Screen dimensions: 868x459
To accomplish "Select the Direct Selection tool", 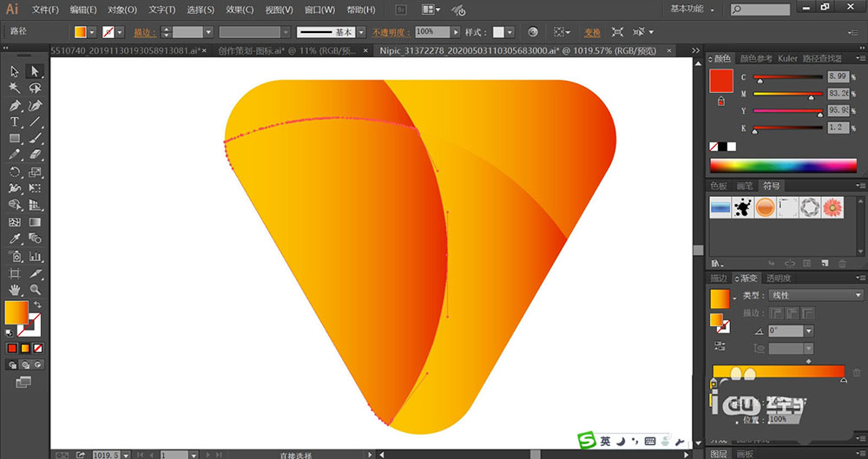I will 35,71.
